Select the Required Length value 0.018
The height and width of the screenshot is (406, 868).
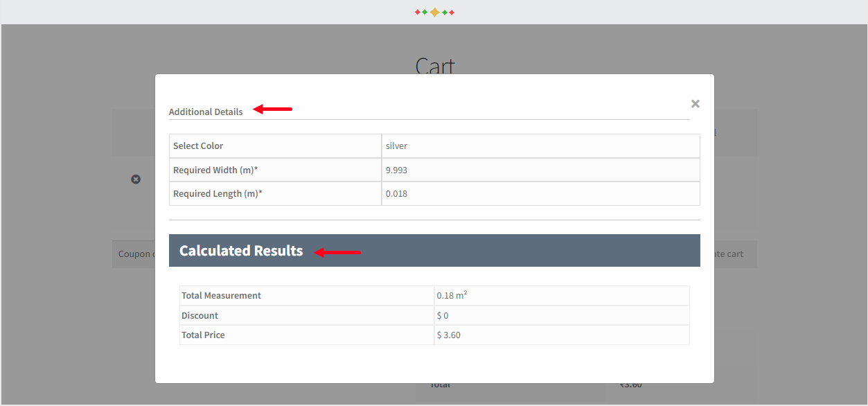[x=396, y=193]
